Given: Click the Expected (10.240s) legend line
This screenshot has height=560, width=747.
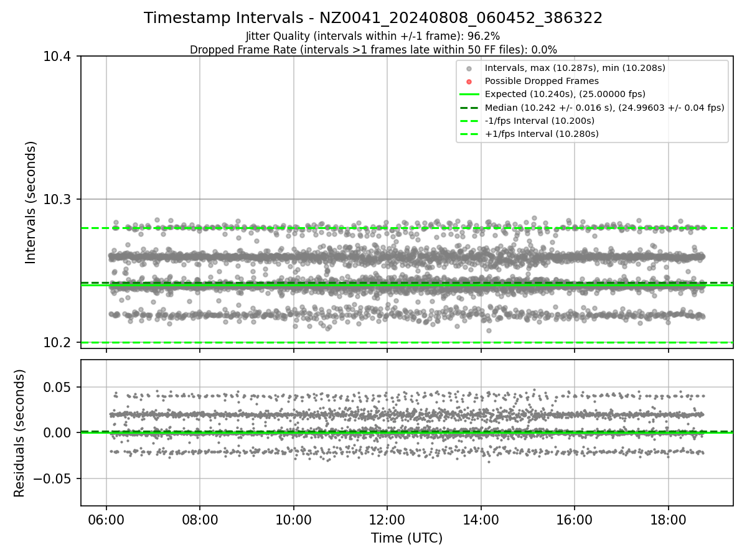Looking at the screenshot, I should click(x=469, y=94).
